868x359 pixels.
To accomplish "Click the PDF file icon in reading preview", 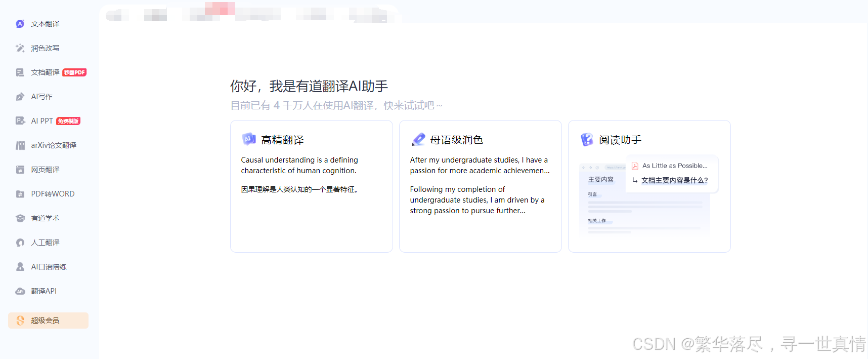I will (x=635, y=166).
